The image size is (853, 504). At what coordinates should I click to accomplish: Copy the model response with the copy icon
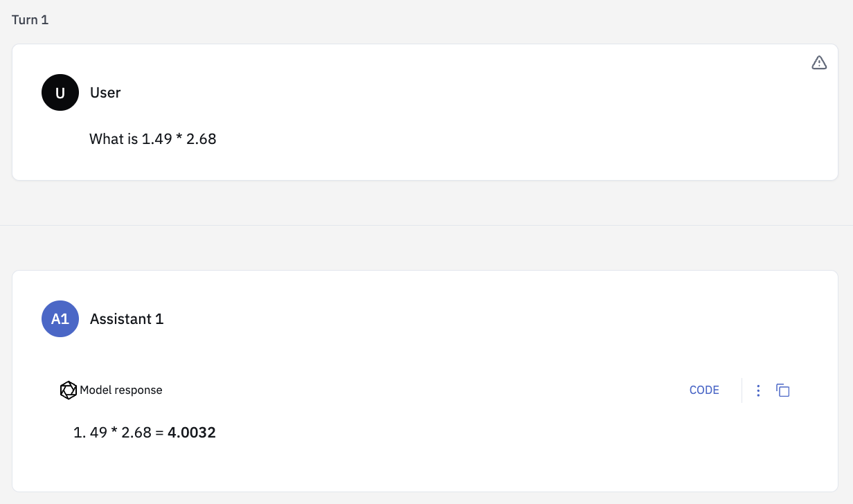pos(783,390)
